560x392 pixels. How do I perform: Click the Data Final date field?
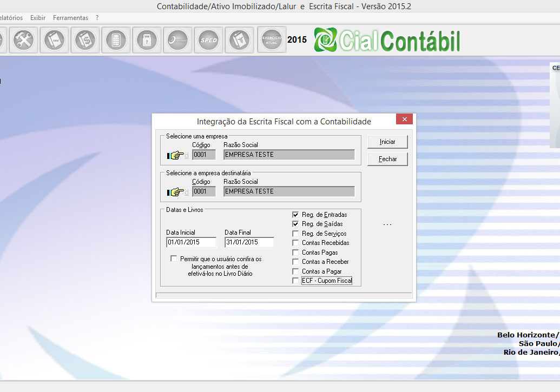tap(249, 242)
